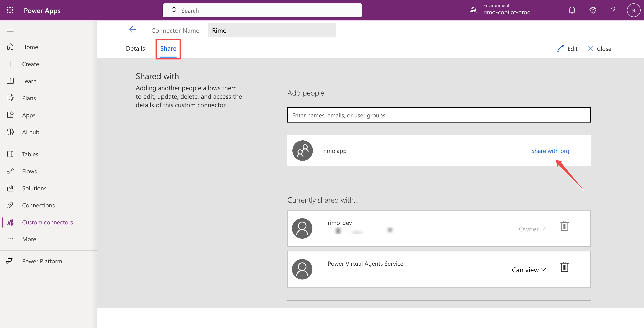Open the account avatar R

[633, 10]
